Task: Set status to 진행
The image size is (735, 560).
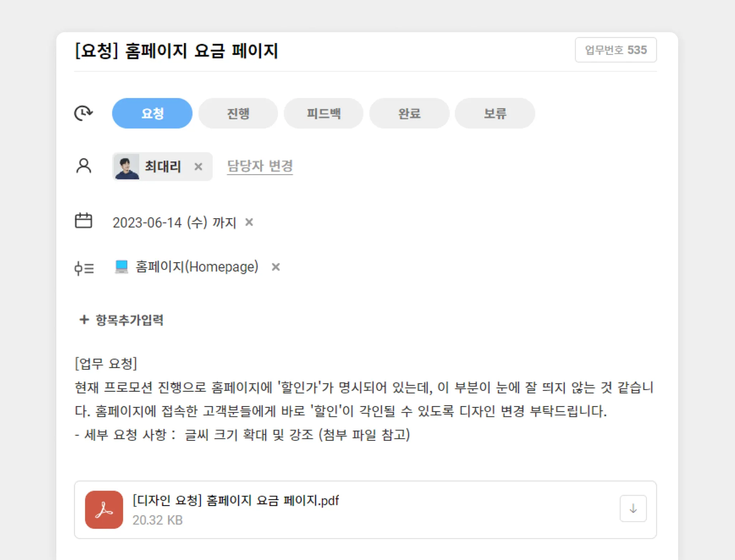Action: [x=238, y=113]
